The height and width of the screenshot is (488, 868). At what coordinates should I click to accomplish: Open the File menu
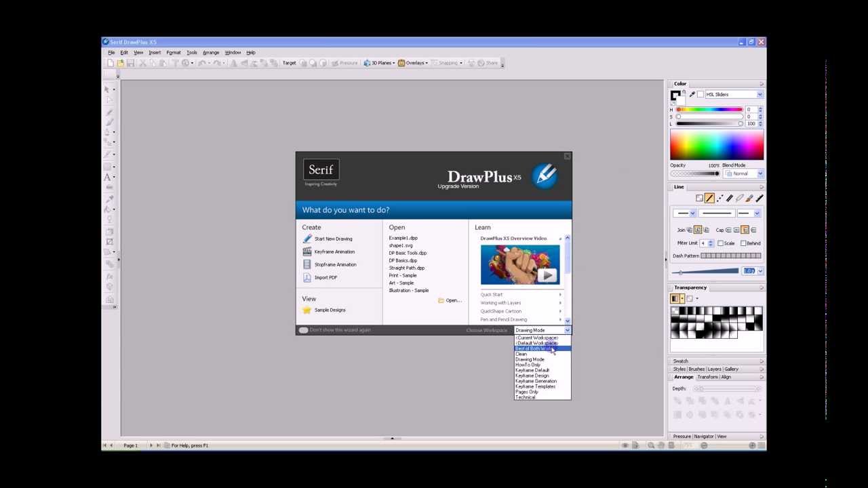tap(111, 52)
